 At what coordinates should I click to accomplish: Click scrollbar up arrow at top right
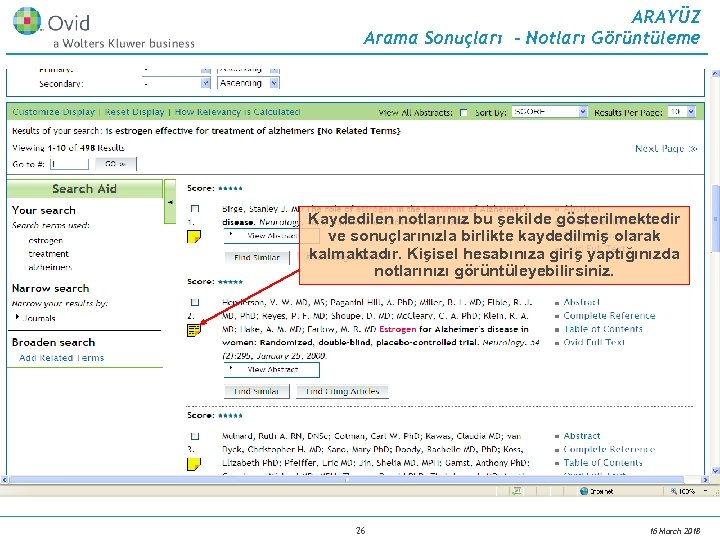pyautogui.click(x=715, y=73)
